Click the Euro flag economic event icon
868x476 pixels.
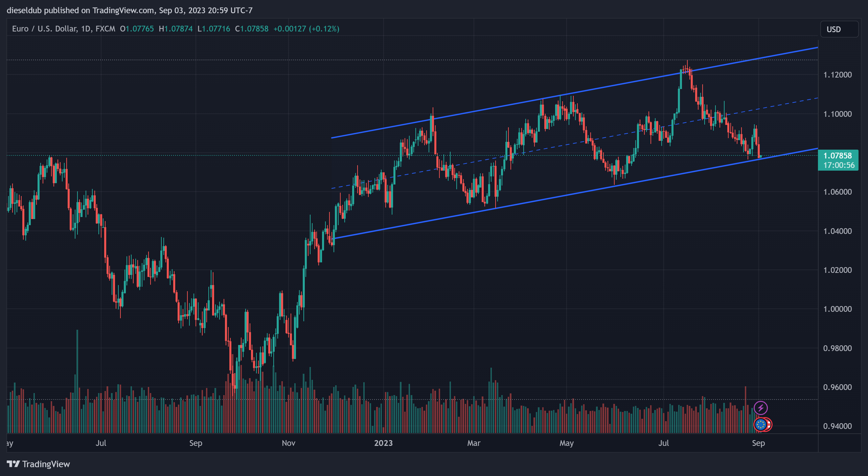pyautogui.click(x=761, y=424)
